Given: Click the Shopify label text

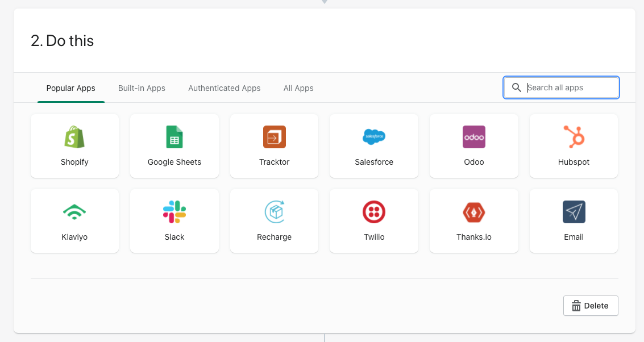Looking at the screenshot, I should coord(74,162).
